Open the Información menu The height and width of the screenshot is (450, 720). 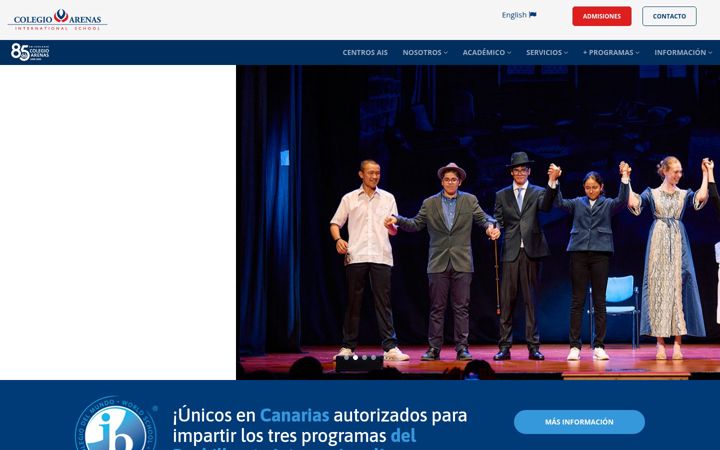[683, 52]
